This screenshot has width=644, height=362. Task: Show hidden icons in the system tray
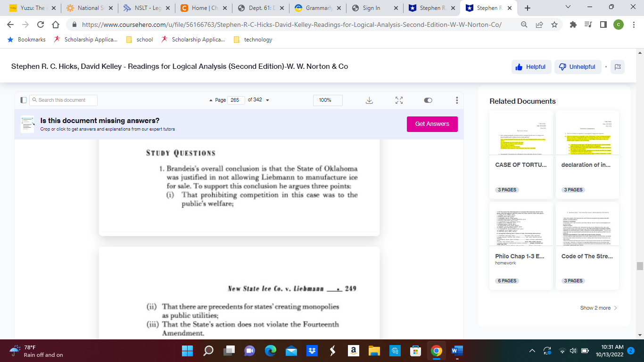(532, 350)
